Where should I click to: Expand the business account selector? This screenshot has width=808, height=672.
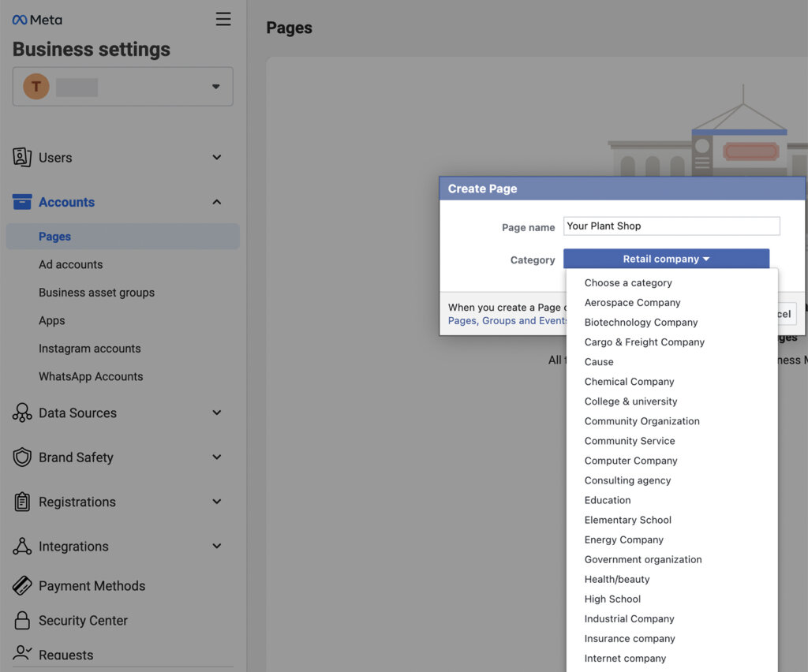click(215, 86)
